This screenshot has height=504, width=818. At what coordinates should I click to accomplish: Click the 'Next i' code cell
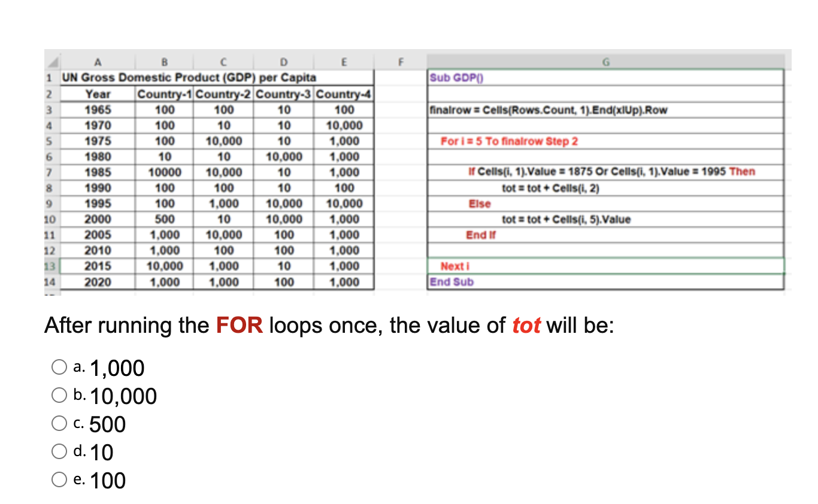pos(605,266)
